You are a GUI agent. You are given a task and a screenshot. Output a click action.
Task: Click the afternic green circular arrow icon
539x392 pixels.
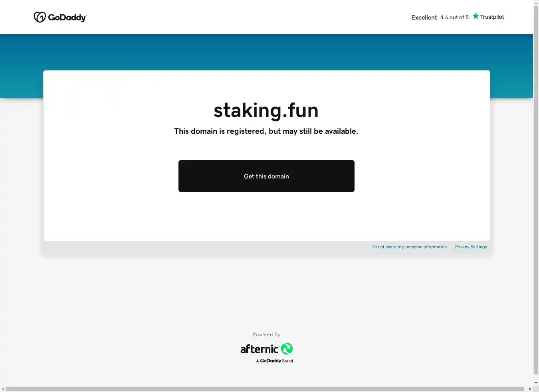(x=287, y=349)
